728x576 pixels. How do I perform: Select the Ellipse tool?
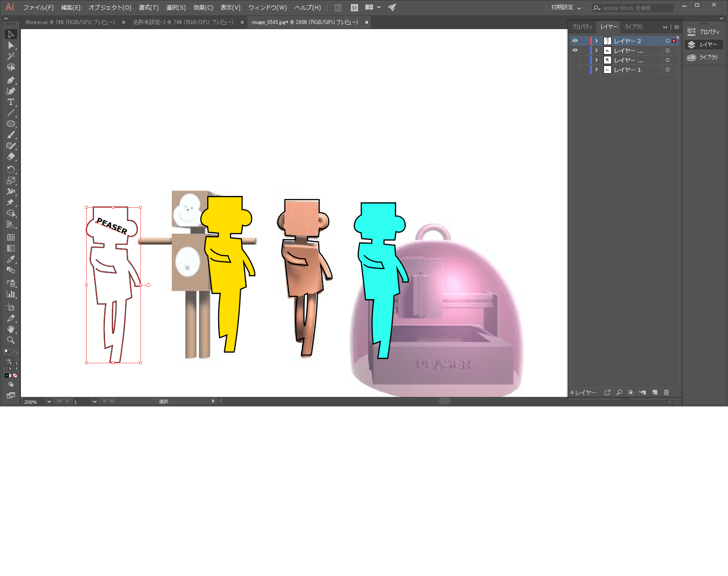[11, 124]
